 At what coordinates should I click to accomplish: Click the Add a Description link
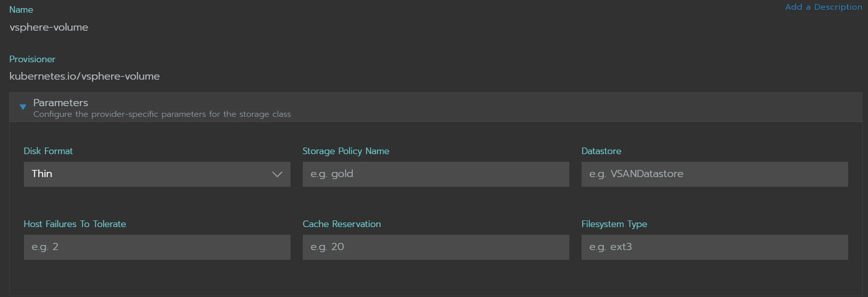(x=824, y=7)
